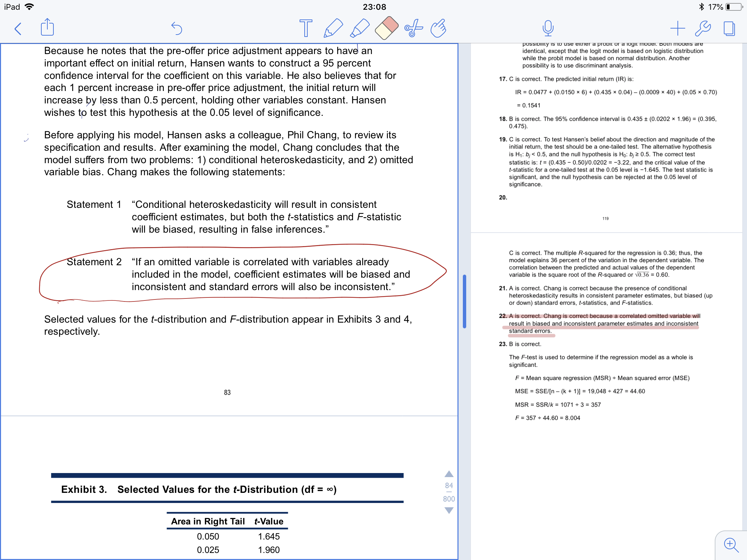747x560 pixels.
Task: Tap the 1.960 t-value cell
Action: click(269, 550)
